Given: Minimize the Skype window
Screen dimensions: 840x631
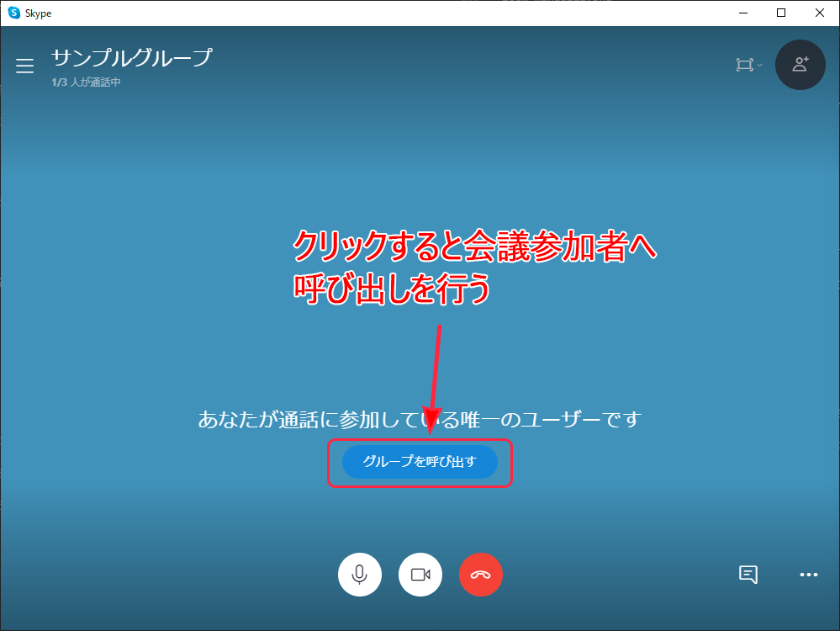Looking at the screenshot, I should pos(742,13).
